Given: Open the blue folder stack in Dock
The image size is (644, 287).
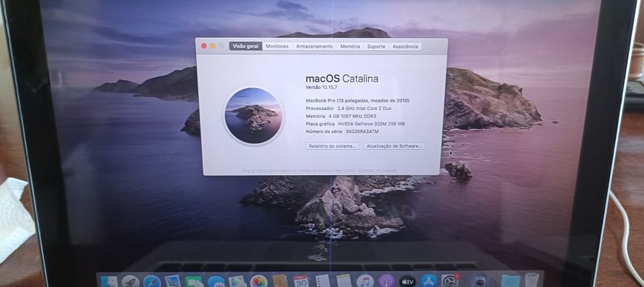Looking at the screenshot, I should point(511,282).
